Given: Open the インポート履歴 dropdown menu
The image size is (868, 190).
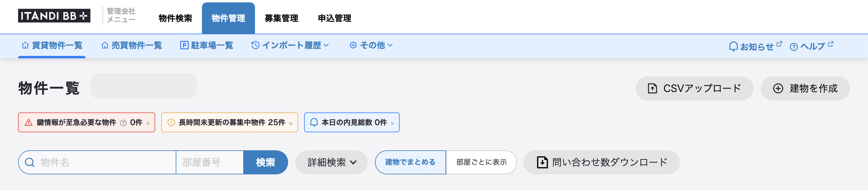Looking at the screenshot, I should [290, 45].
